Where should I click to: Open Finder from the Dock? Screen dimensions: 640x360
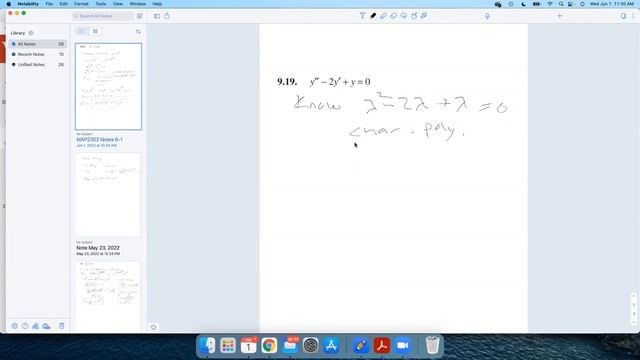point(208,345)
